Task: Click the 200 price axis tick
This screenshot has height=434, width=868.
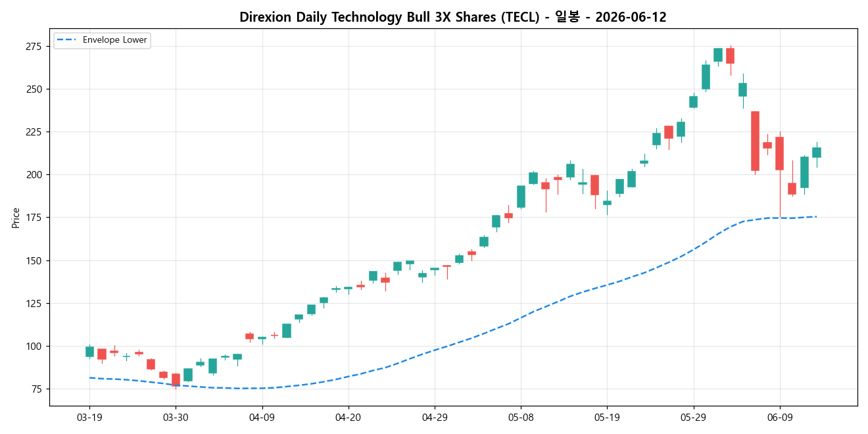Action: [34, 175]
